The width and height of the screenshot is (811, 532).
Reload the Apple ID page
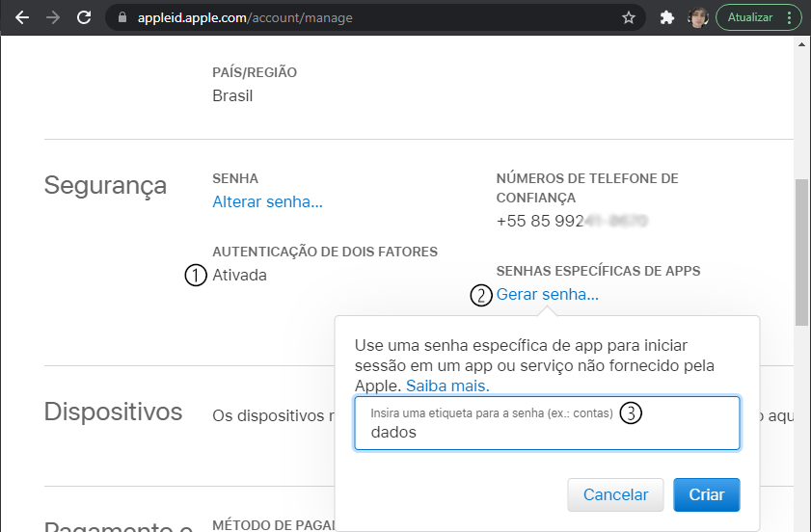(84, 17)
